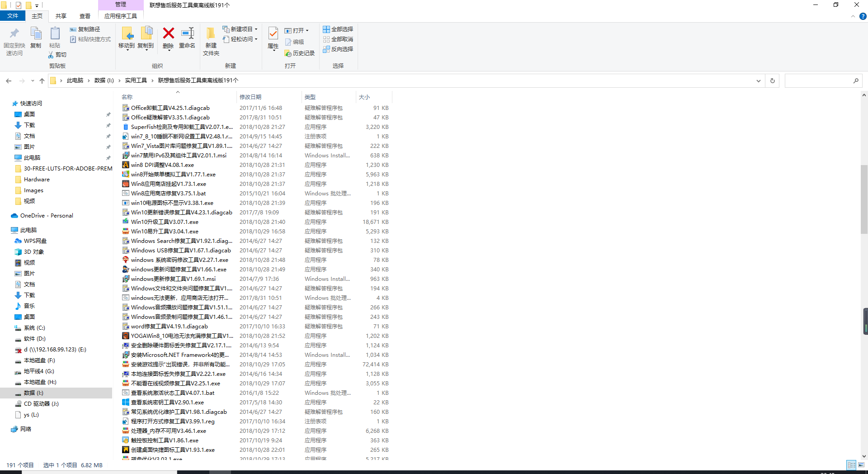Click the vertical scrollbar of file list
The height and width of the screenshot is (474, 868).
coord(864,199)
